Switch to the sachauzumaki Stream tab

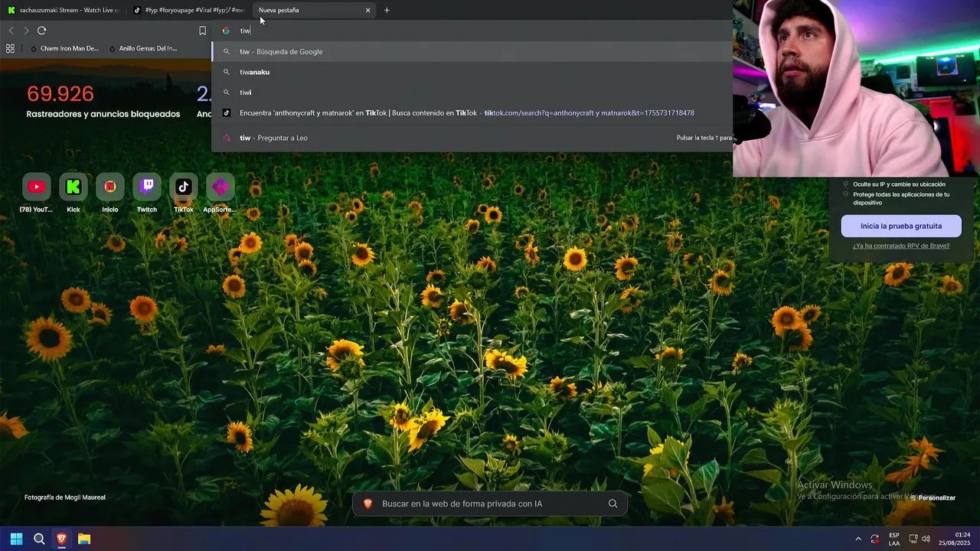64,10
